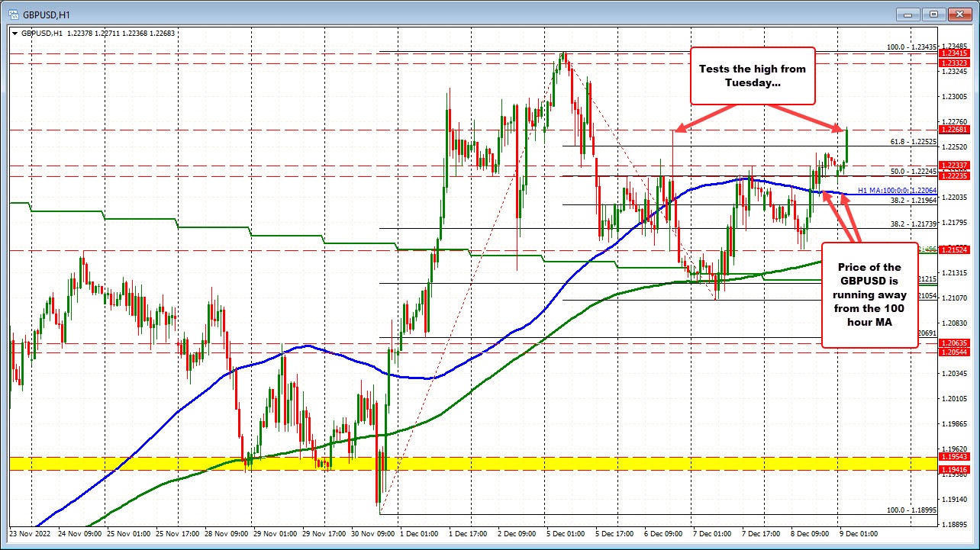Image resolution: width=980 pixels, height=550 pixels.
Task: Click the time axis label '7 Dec 17:00'
Action: (762, 533)
